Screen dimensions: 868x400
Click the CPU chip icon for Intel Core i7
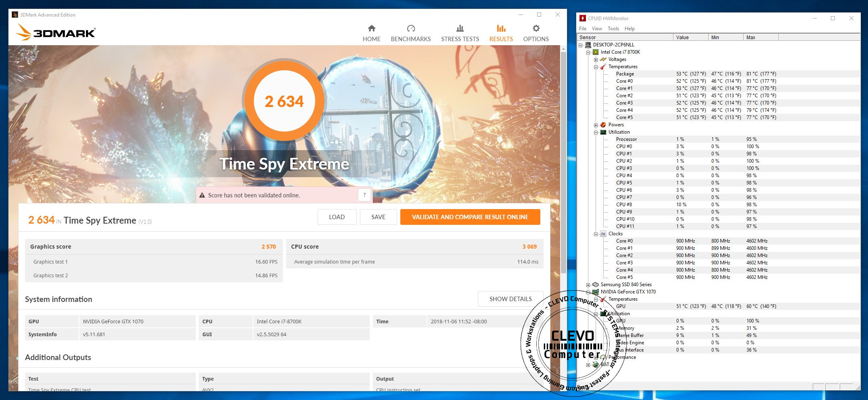(x=596, y=52)
